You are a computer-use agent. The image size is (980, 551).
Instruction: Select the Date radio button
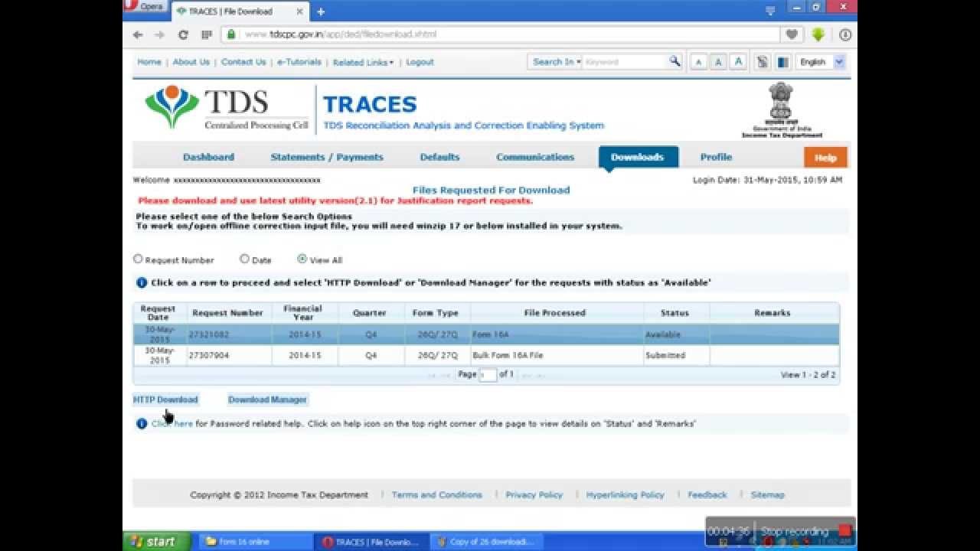point(244,259)
